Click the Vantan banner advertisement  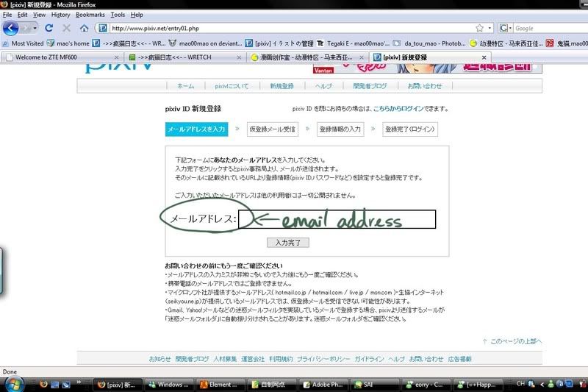[428, 68]
